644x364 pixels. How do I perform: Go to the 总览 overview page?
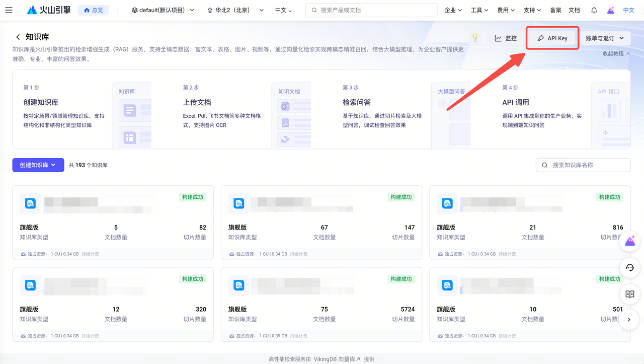(93, 10)
